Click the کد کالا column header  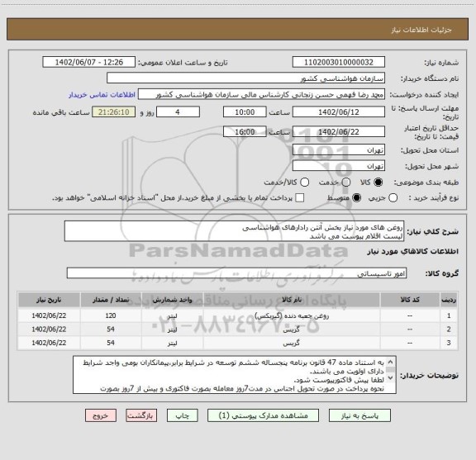410,300
